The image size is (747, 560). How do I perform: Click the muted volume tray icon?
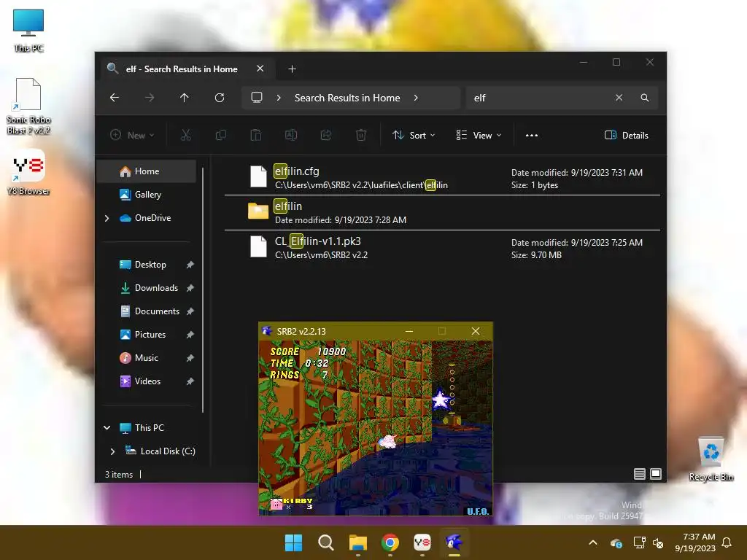tap(659, 542)
